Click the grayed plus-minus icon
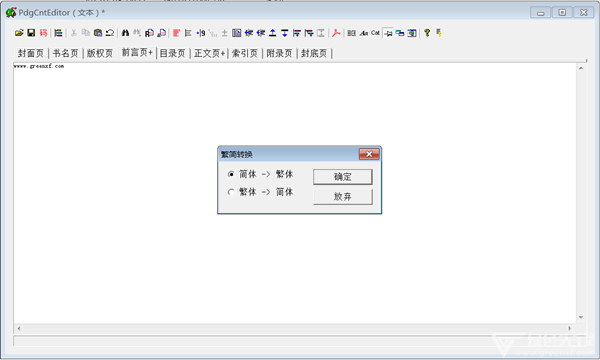Image resolution: width=600 pixels, height=360 pixels. tap(225, 33)
